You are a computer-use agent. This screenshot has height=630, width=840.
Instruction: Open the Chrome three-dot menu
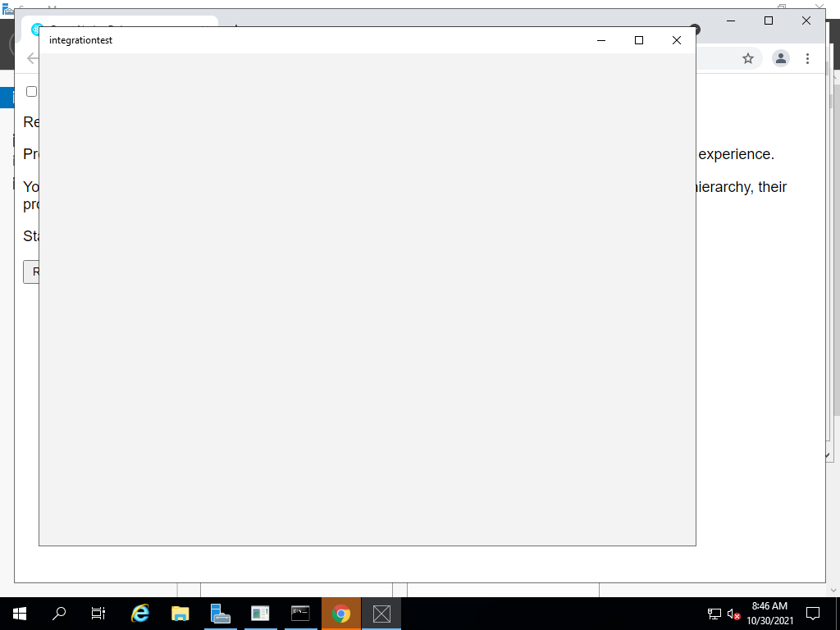click(808, 58)
